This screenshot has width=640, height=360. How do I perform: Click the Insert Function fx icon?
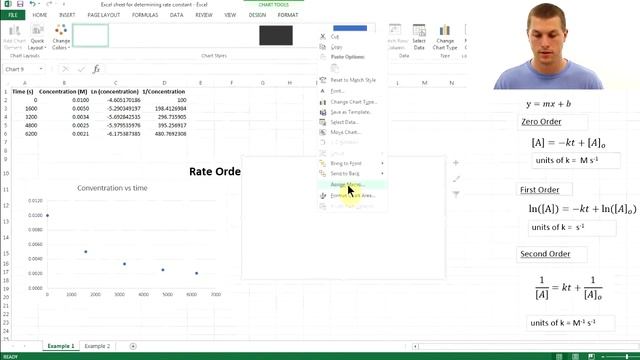(x=96, y=69)
